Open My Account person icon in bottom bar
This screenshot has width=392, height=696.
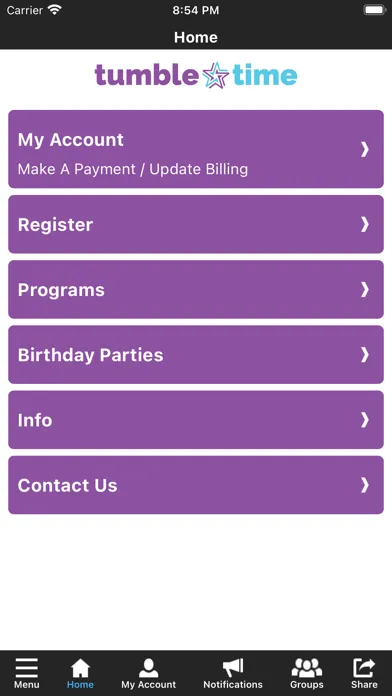coord(149,668)
